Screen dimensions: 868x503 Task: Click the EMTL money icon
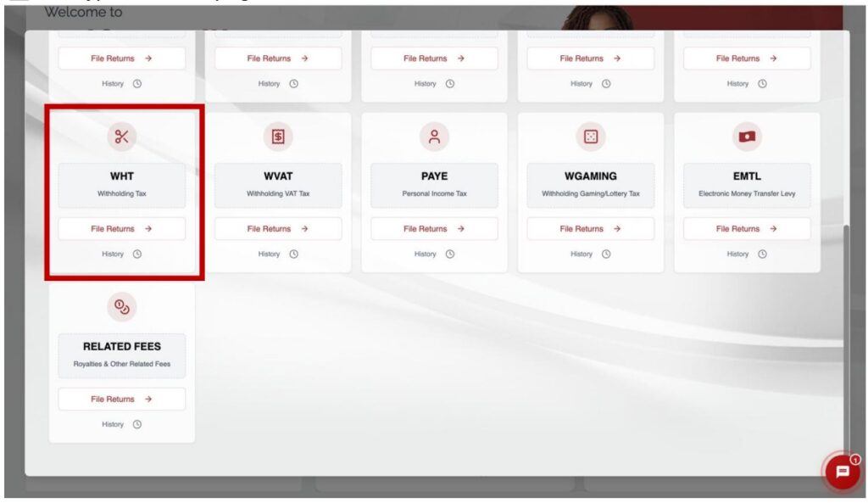click(x=747, y=137)
